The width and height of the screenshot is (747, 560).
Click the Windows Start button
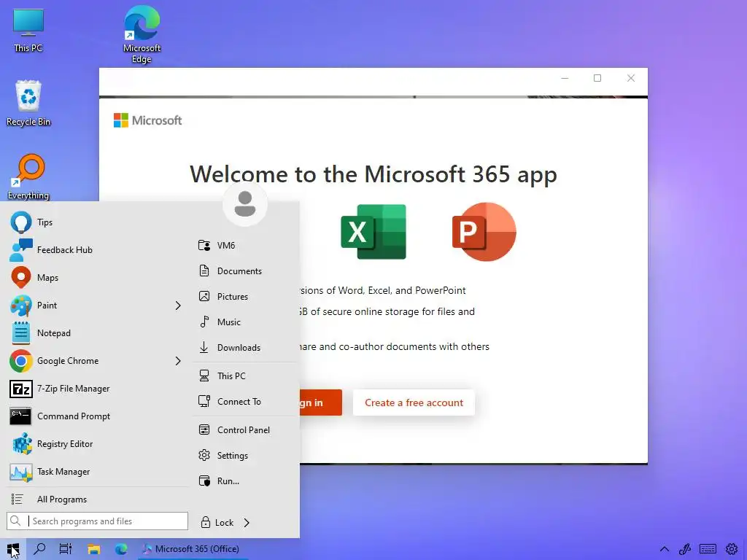[13, 549]
